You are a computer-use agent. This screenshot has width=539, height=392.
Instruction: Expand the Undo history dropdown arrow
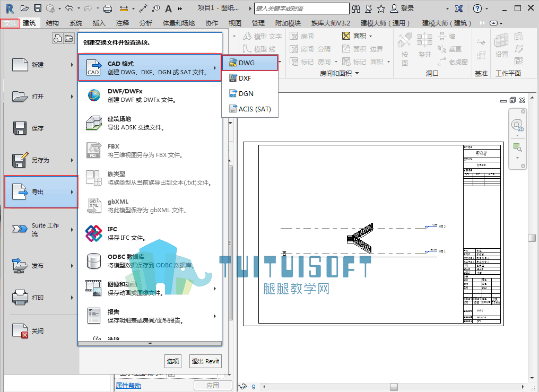79,8
